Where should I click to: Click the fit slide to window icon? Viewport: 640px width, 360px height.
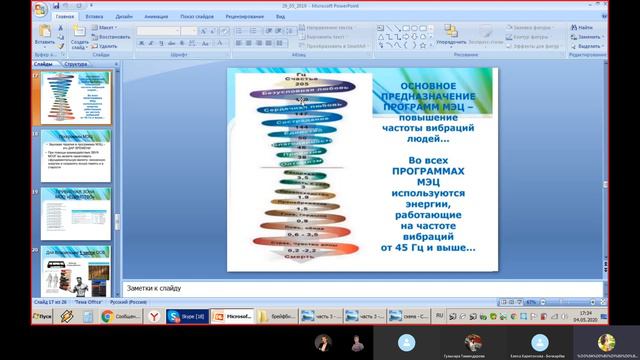pyautogui.click(x=603, y=302)
